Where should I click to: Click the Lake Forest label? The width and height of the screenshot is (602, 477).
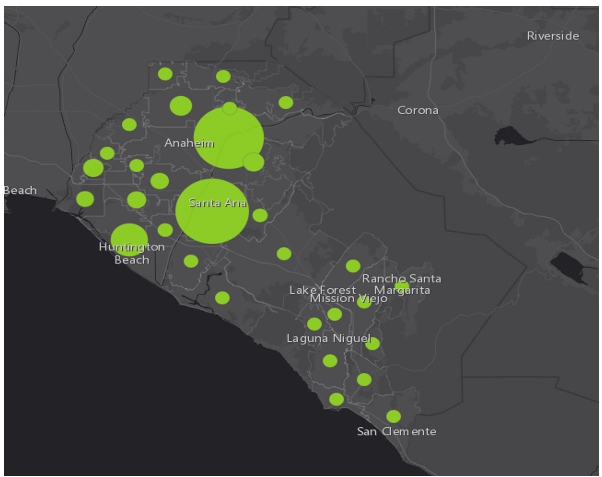[x=316, y=289]
